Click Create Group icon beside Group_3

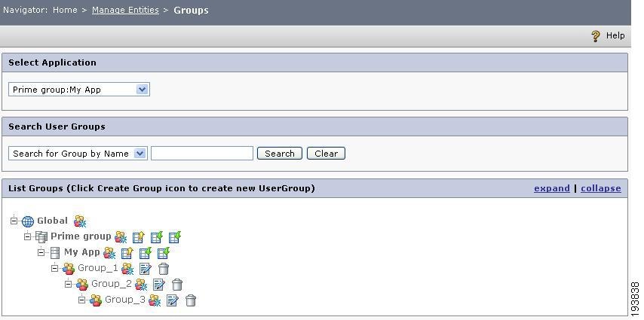(x=155, y=300)
